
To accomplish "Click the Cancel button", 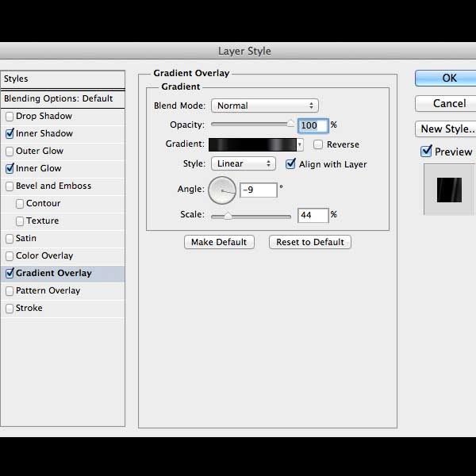I will [446, 103].
